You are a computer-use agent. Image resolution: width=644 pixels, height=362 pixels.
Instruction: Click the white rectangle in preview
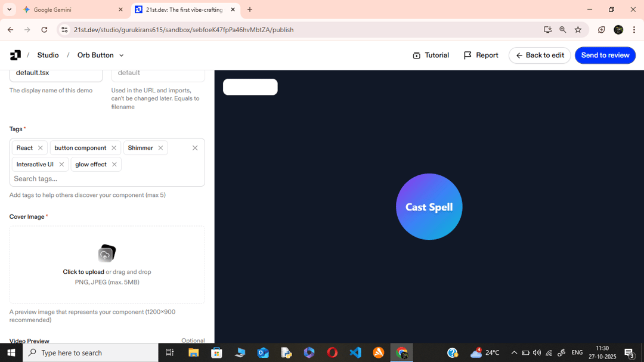(250, 87)
